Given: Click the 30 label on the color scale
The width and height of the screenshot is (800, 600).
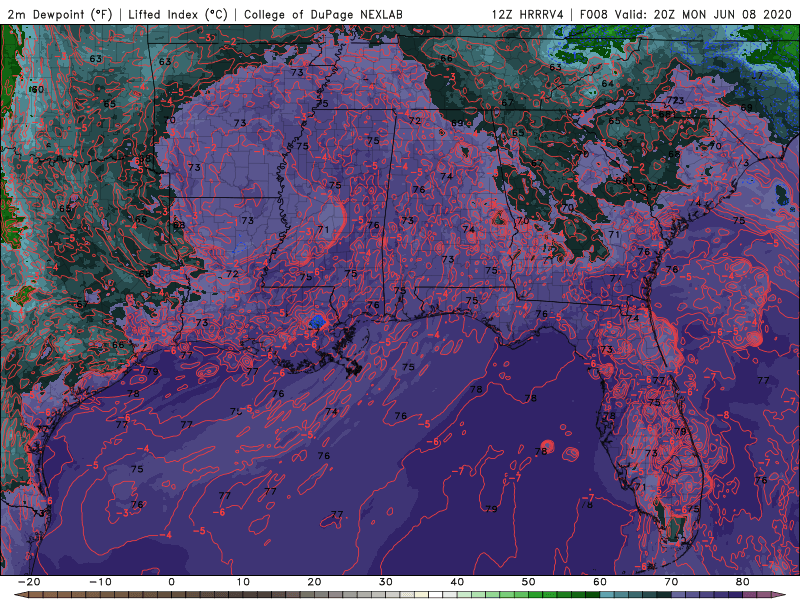Looking at the screenshot, I should click(x=386, y=582).
